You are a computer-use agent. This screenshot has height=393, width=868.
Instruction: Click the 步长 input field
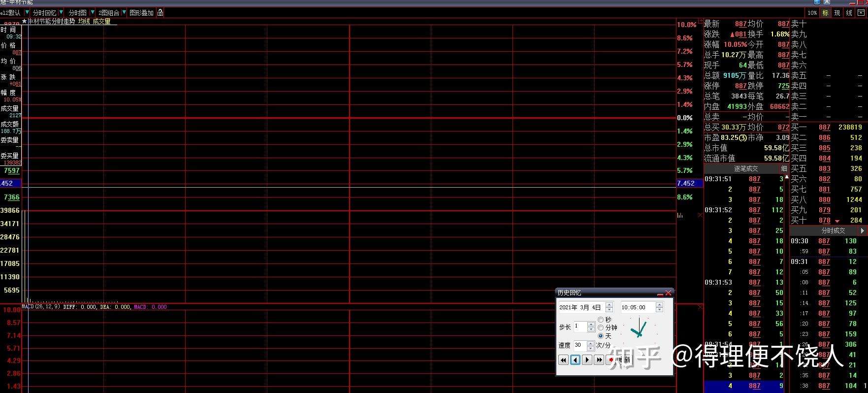tap(580, 327)
